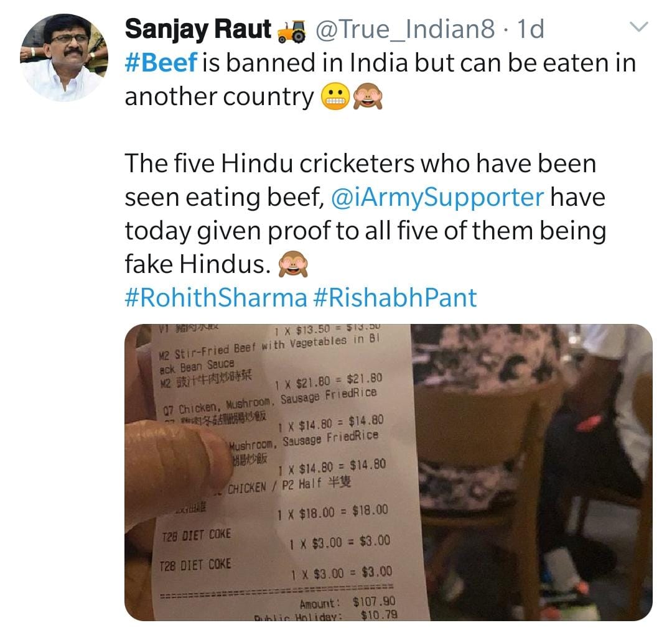Click the first T28 Diet Coke receipt line
The image size is (672, 628).
click(195, 534)
